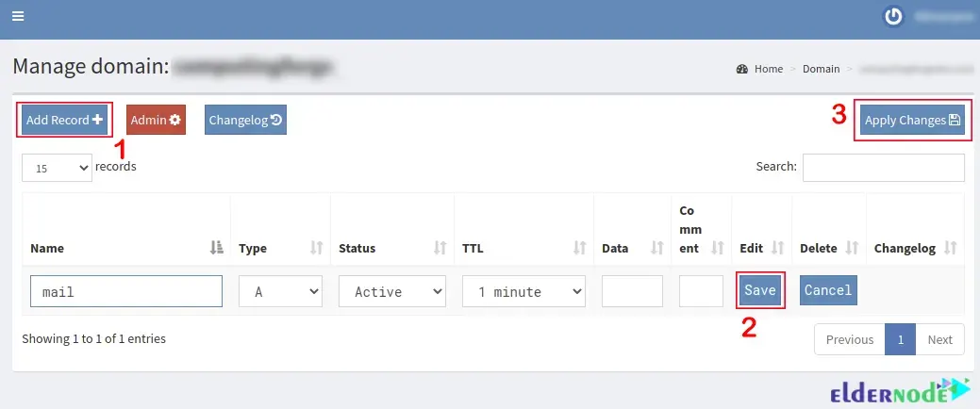
Task: Open the Admin settings button
Action: 156,120
